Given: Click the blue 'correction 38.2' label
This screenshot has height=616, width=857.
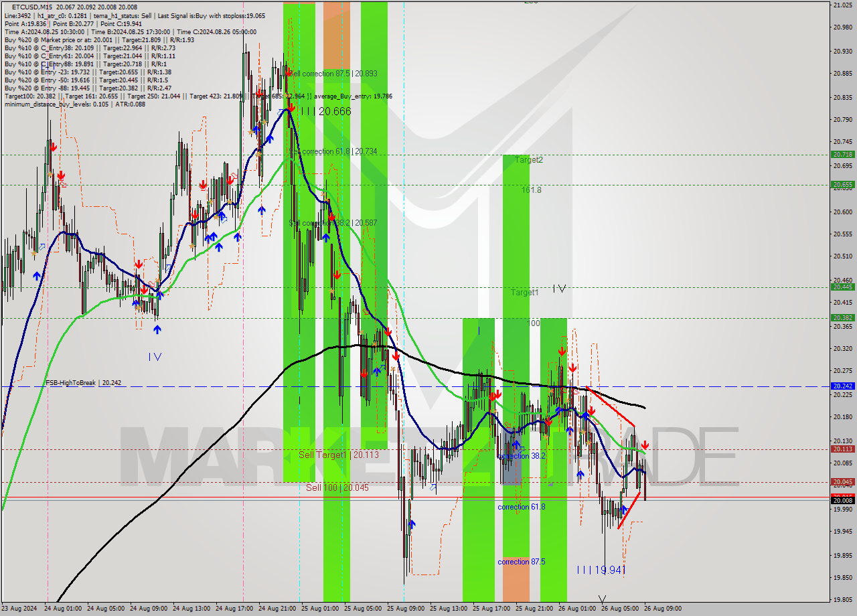Looking at the screenshot, I should point(522,456).
